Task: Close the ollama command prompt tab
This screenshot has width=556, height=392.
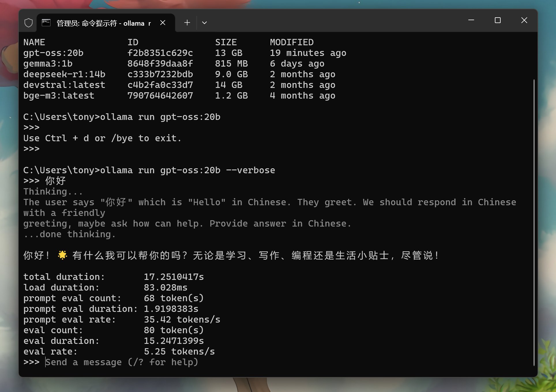Action: tap(163, 23)
